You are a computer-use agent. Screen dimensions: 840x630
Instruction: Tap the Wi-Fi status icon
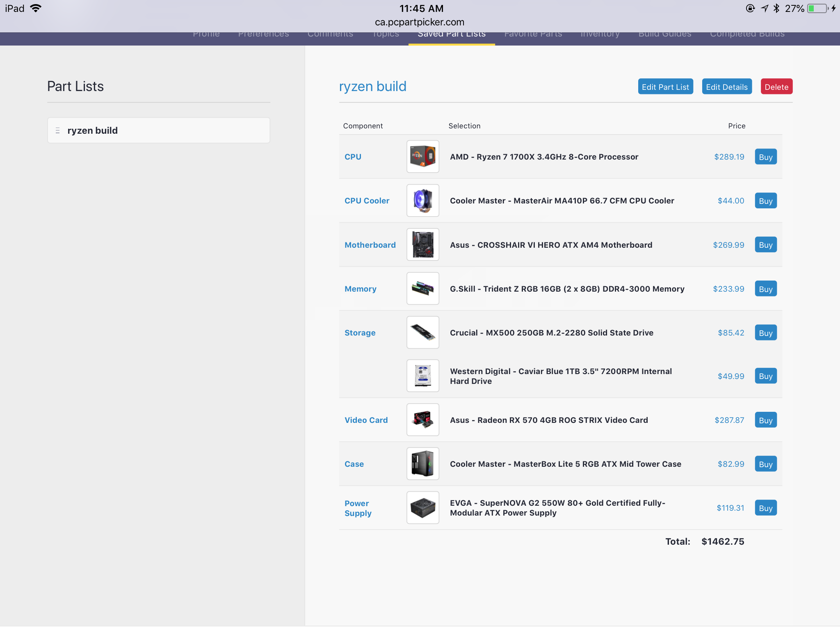[36, 8]
